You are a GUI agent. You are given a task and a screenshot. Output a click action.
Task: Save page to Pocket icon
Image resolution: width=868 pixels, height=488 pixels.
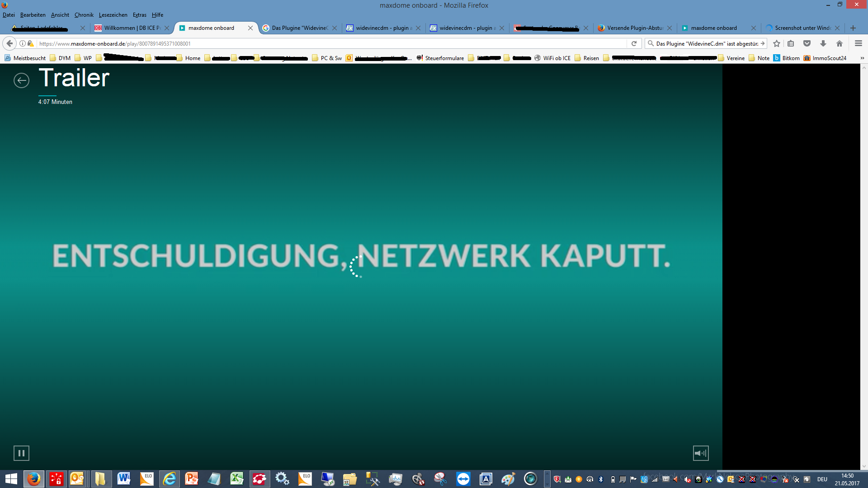[807, 43]
